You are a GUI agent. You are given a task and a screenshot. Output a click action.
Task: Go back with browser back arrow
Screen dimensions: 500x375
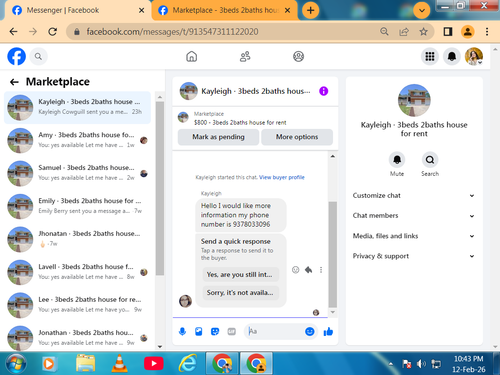[x=13, y=32]
